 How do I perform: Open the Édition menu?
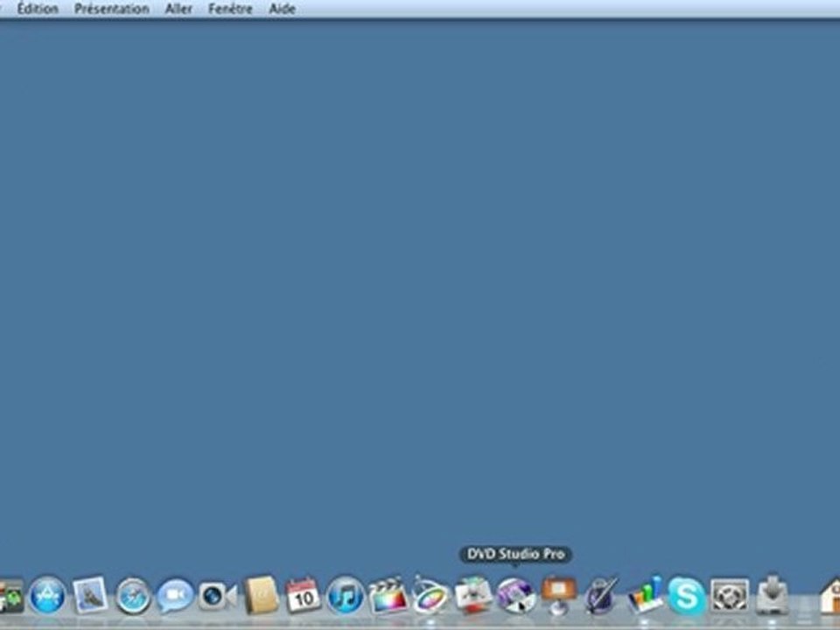38,9
